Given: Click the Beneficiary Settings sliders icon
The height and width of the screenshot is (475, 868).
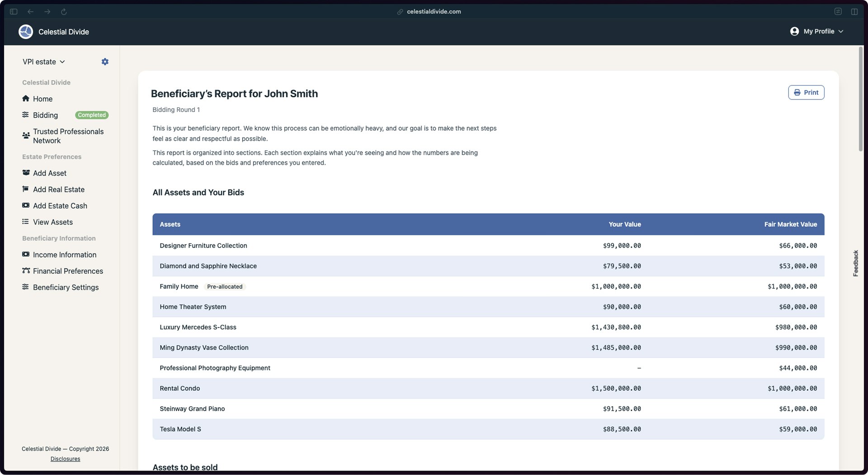Looking at the screenshot, I should 25,287.
